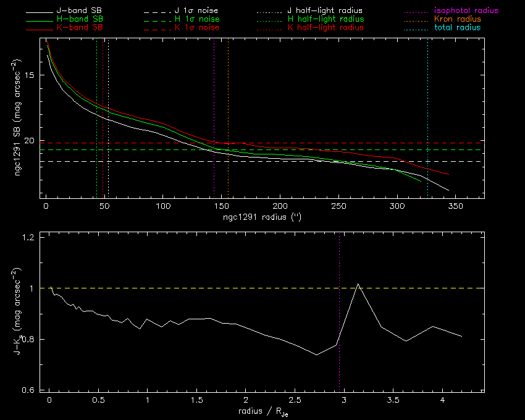Click the J half-light radius legend text

tap(325, 11)
